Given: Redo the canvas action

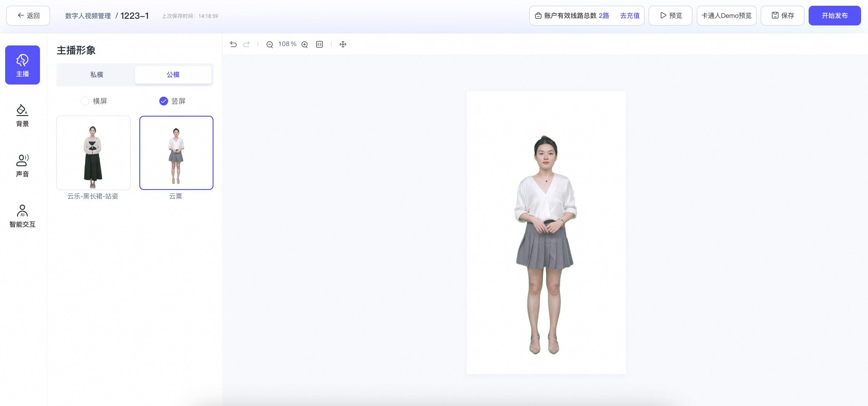Looking at the screenshot, I should pyautogui.click(x=246, y=44).
